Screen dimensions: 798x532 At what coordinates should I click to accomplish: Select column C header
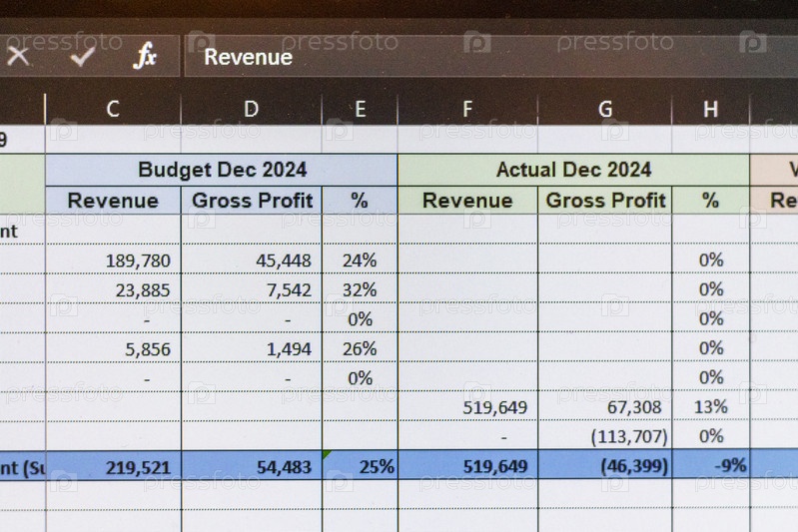113,109
